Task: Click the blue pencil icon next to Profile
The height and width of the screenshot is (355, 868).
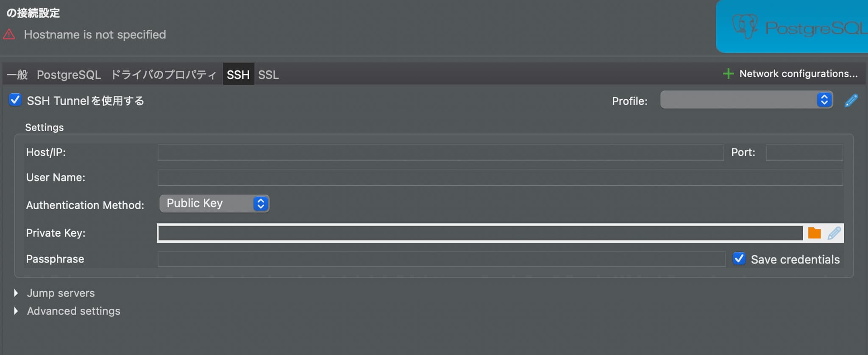Action: tap(851, 101)
